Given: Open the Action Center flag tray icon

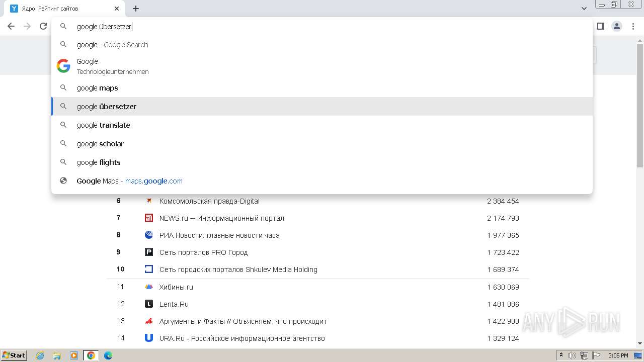Looking at the screenshot, I should pyautogui.click(x=596, y=355).
